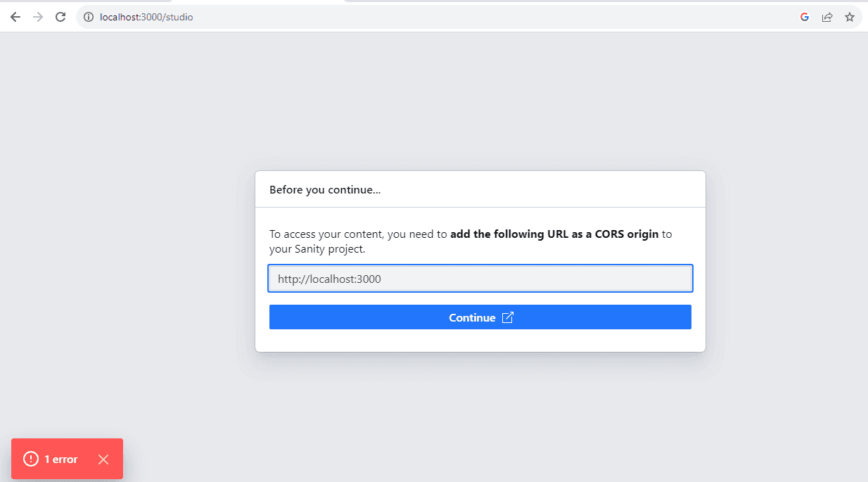Click the error exclamation icon
868x482 pixels.
click(31, 459)
